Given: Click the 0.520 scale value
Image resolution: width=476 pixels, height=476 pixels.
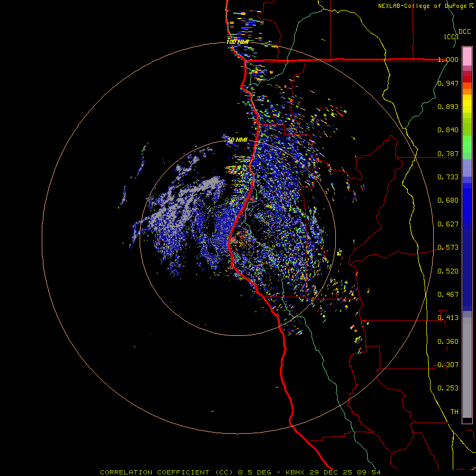Looking at the screenshot, I should [x=448, y=271].
